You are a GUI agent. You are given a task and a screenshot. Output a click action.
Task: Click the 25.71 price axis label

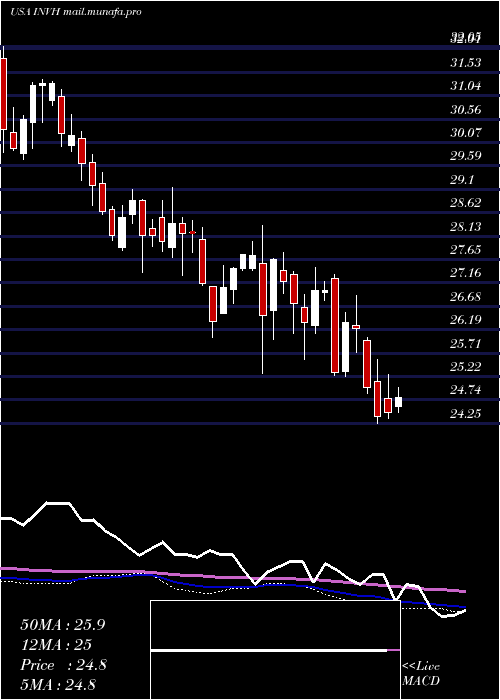point(466,343)
